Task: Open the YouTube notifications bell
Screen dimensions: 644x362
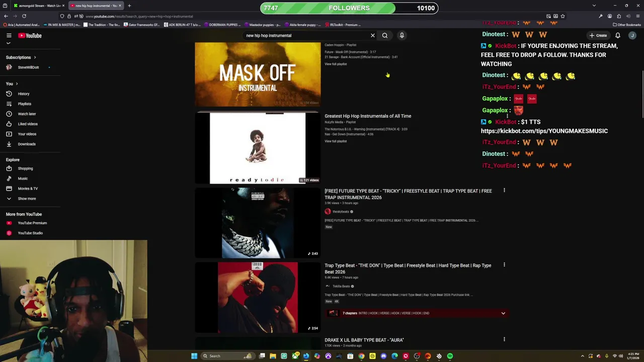Action: click(x=618, y=35)
